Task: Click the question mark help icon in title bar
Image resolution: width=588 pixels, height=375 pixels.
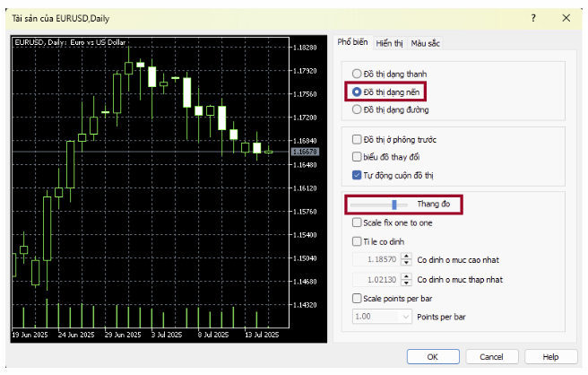Action: click(534, 17)
